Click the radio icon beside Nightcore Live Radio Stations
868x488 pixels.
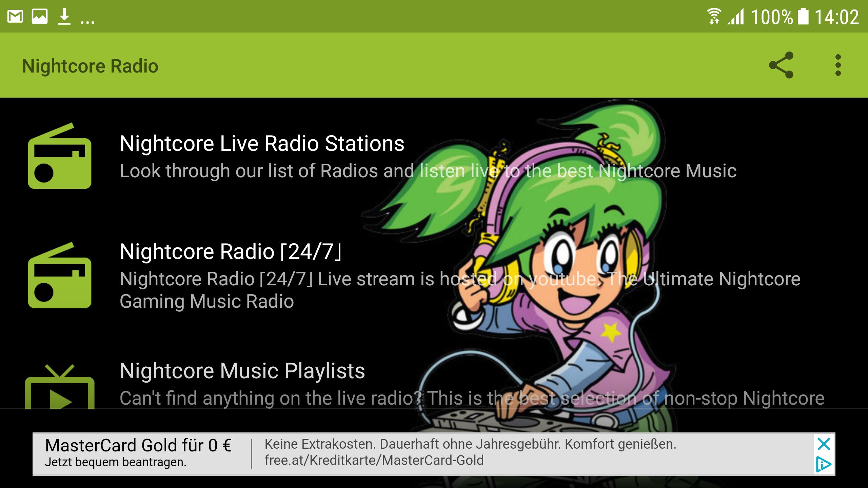[60, 156]
